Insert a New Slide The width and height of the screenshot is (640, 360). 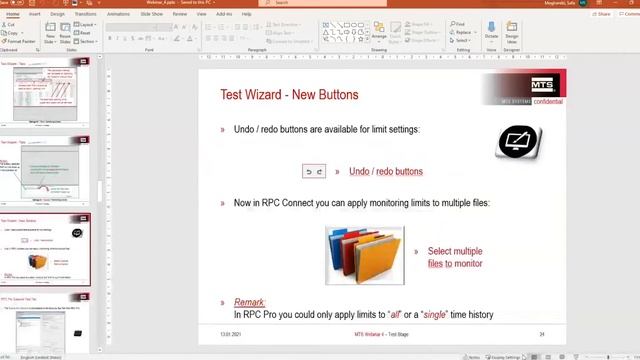coord(50,33)
